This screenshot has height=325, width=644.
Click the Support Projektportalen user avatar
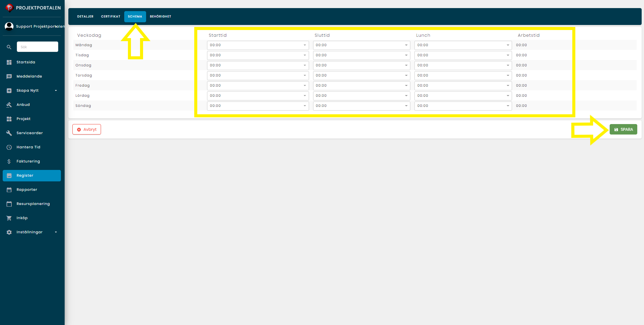coord(9,26)
